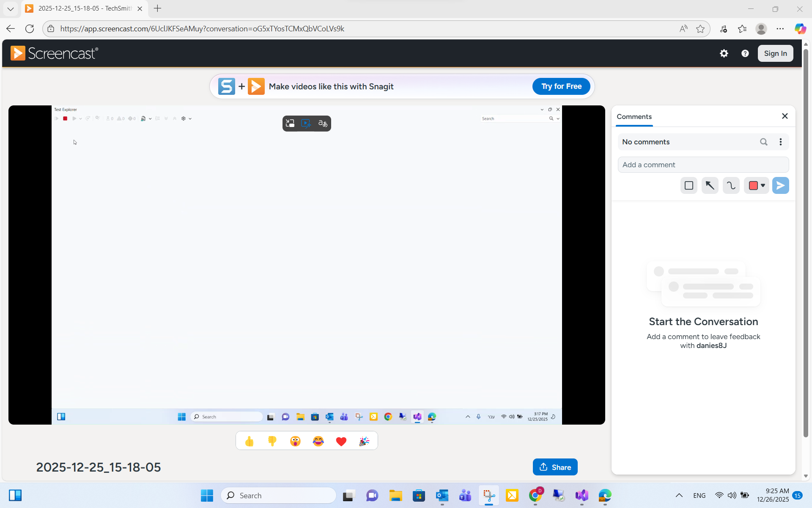Click the Add a comment field

pos(703,165)
